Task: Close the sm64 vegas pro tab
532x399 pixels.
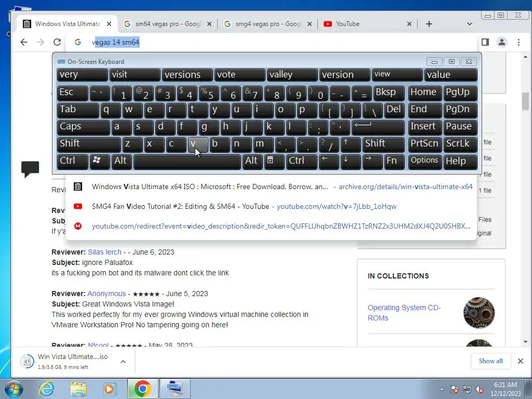Action: [209, 24]
